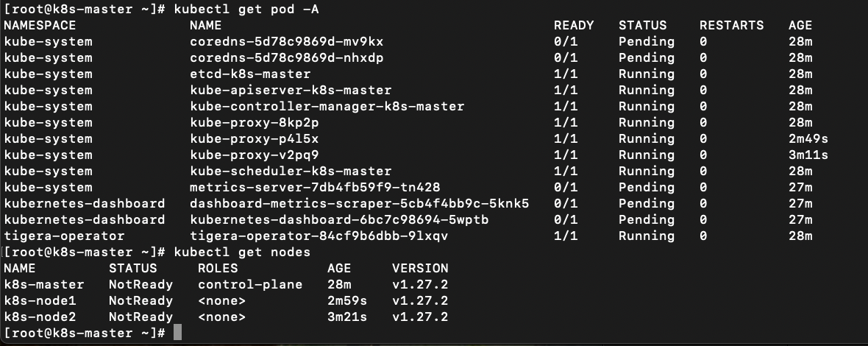Viewport: 868px width, 346px height.
Task: Click the etcd-k8s-master pod name
Action: (250, 74)
